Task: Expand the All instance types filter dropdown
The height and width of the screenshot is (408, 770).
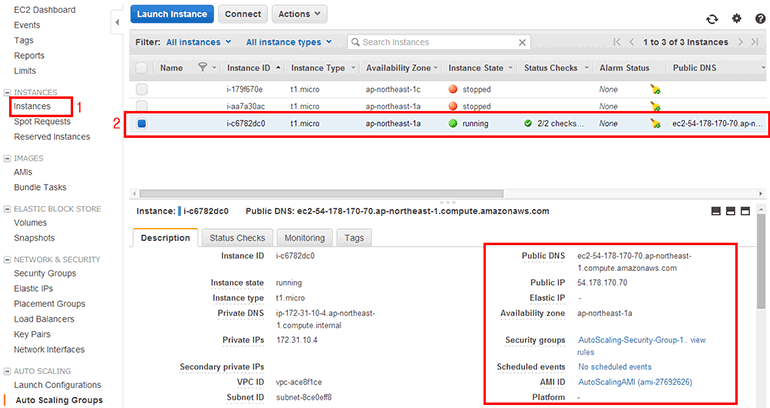Action: click(288, 42)
